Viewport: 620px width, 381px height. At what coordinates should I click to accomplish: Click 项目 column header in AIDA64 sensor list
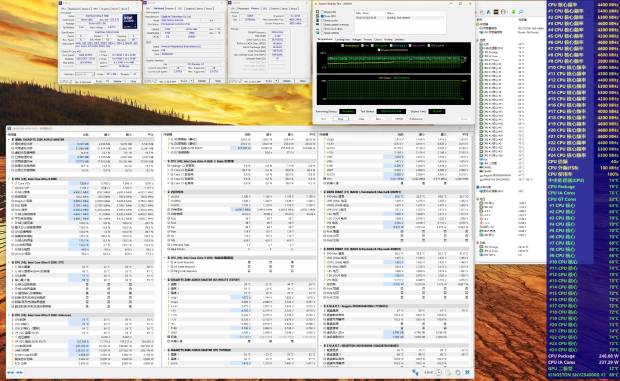tap(479, 20)
